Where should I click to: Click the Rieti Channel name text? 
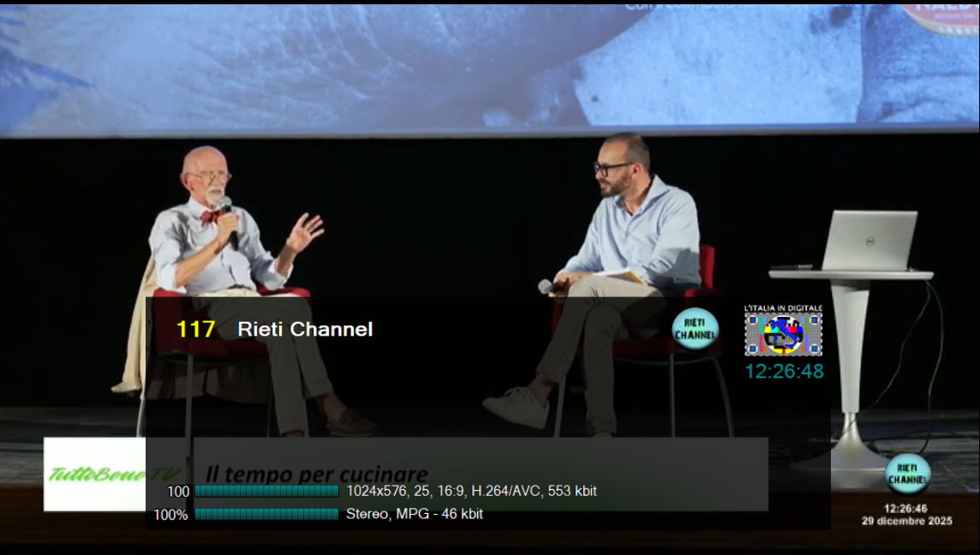[305, 330]
